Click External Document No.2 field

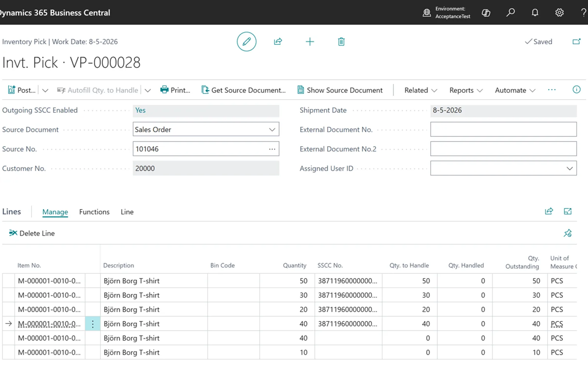503,149
